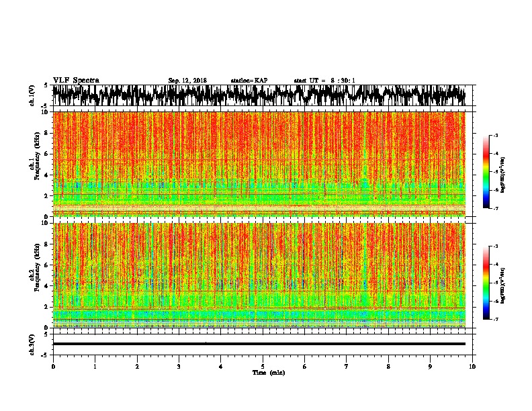Click the ch.2 colorbar log(PSD) label
This screenshot has width=532, height=411.
click(x=502, y=286)
